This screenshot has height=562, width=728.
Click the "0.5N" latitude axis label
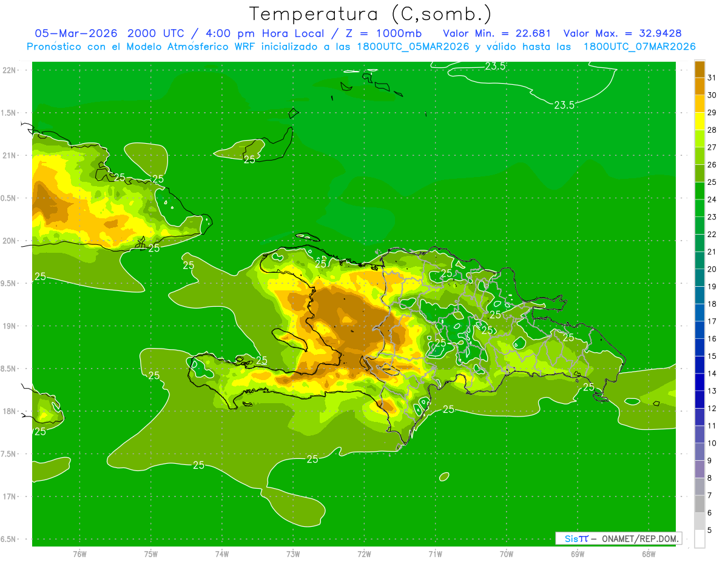click(x=9, y=198)
